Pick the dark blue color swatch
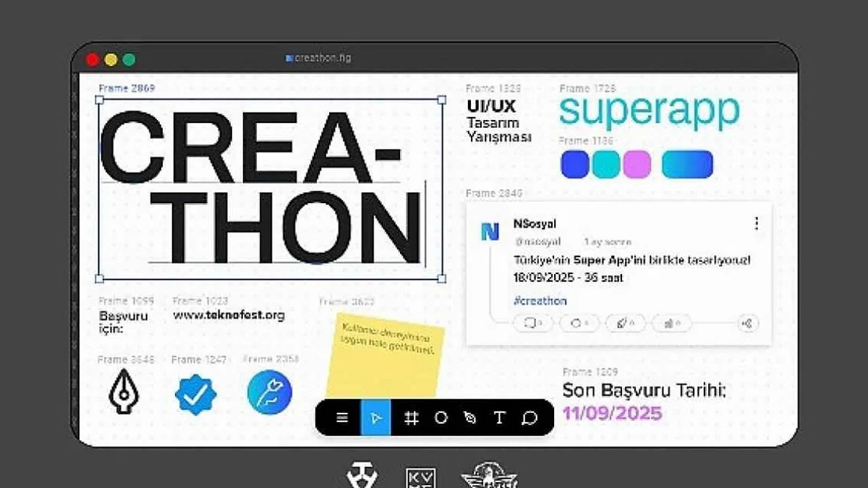This screenshot has height=488, width=868. 575,164
